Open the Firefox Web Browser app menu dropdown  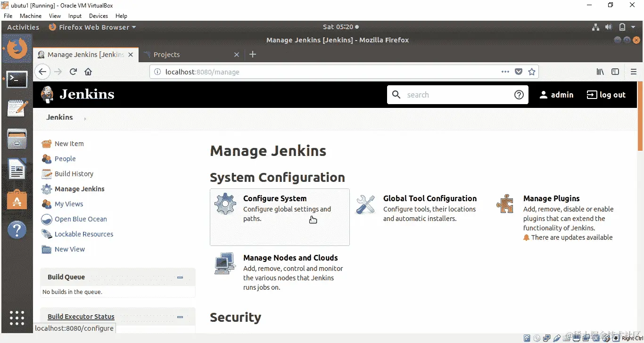(92, 27)
